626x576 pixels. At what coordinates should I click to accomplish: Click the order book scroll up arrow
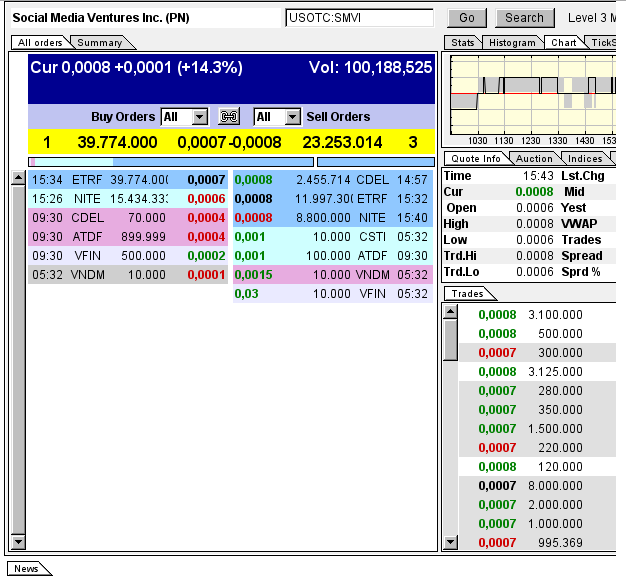[x=18, y=178]
